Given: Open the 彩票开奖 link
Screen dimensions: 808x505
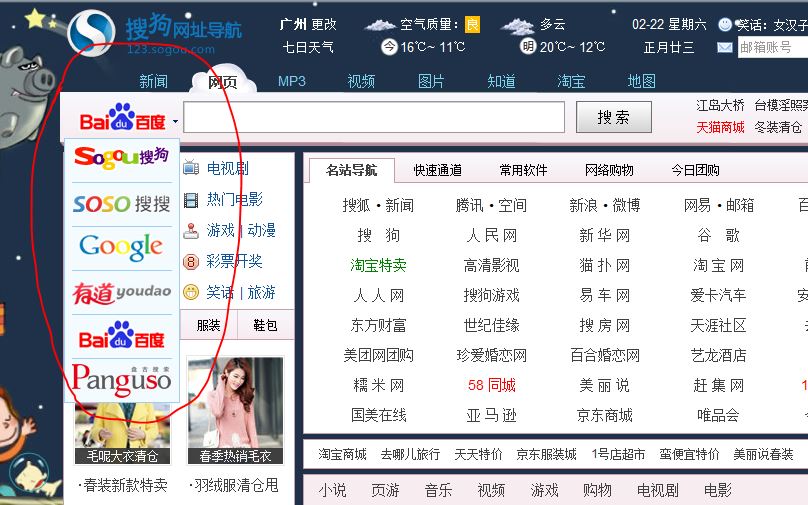Looking at the screenshot, I should 234,262.
